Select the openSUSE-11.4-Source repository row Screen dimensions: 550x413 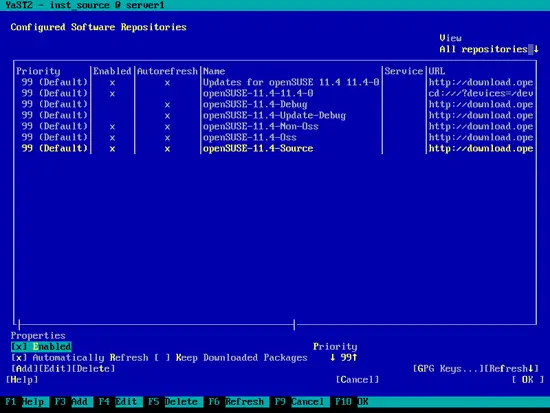pyautogui.click(x=275, y=148)
